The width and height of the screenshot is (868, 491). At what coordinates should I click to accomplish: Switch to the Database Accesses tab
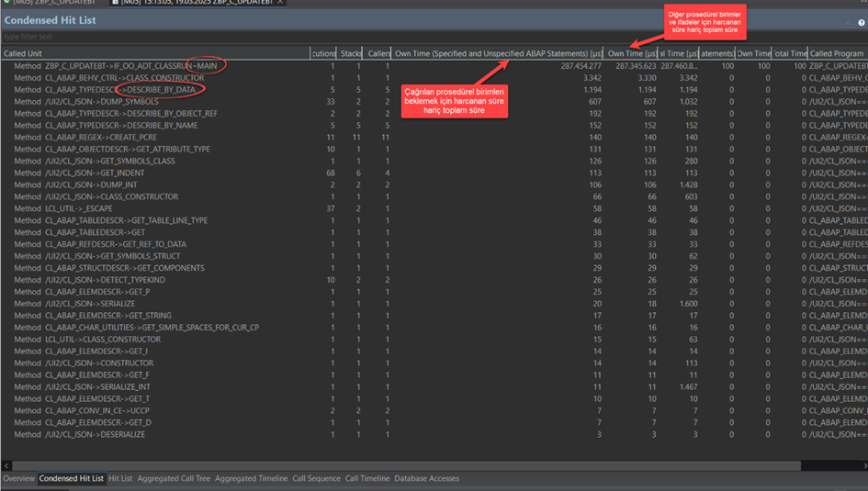[426, 478]
